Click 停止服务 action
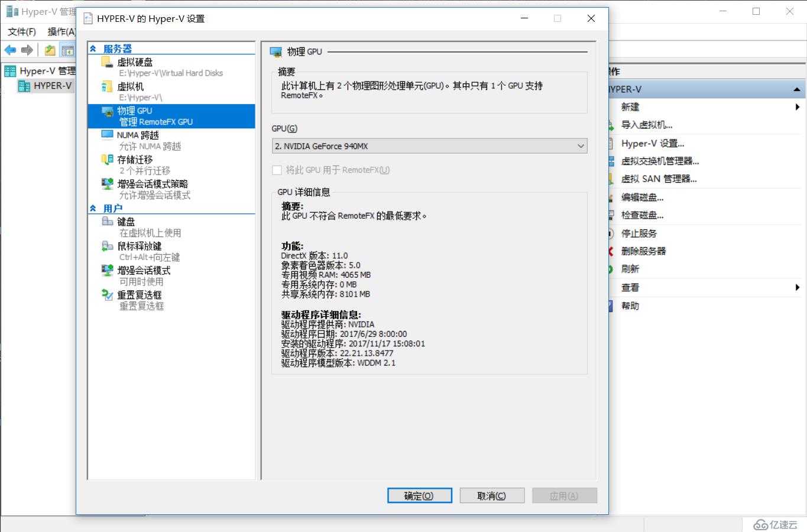Image resolution: width=807 pixels, height=532 pixels. [639, 233]
